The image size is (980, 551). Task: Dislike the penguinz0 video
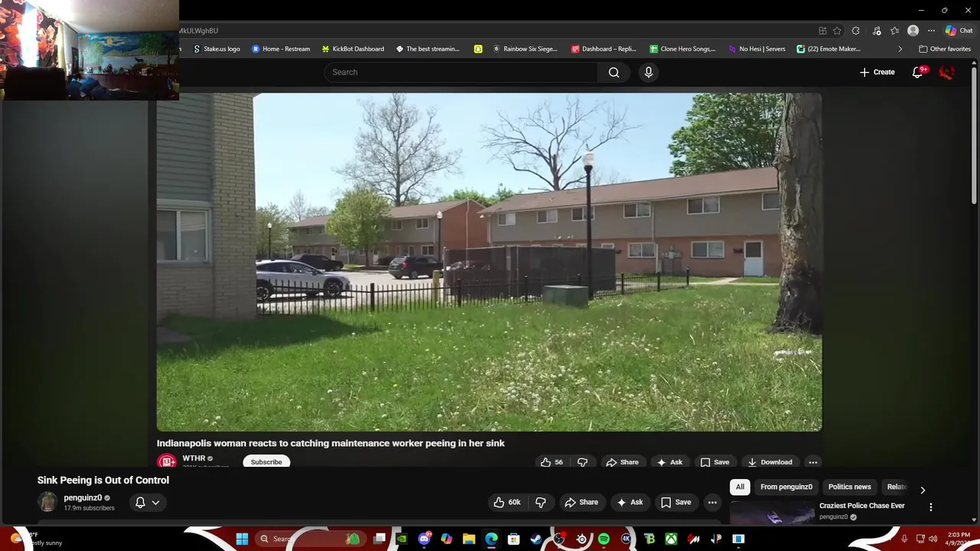tap(541, 502)
